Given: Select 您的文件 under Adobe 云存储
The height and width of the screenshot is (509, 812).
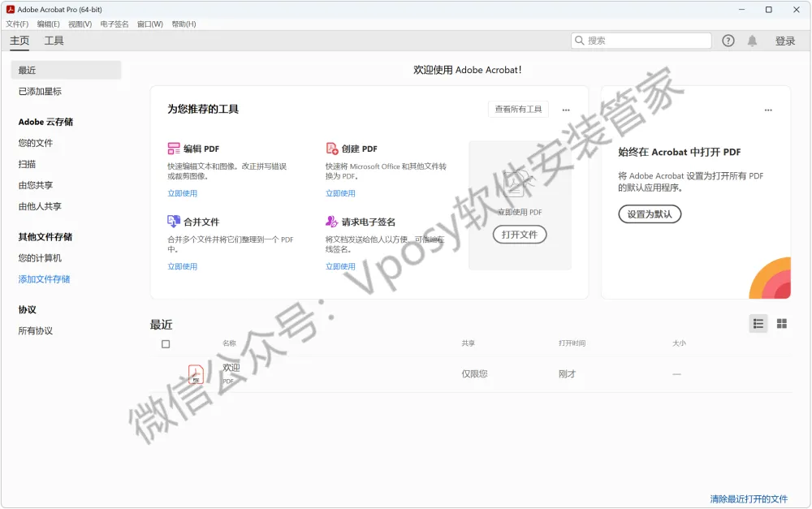Looking at the screenshot, I should tap(35, 143).
